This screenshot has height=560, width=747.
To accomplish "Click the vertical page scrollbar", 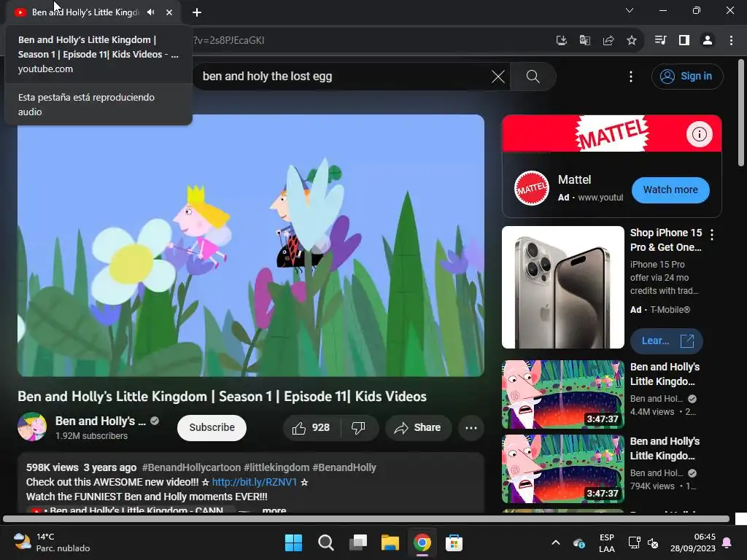I will 741,113.
